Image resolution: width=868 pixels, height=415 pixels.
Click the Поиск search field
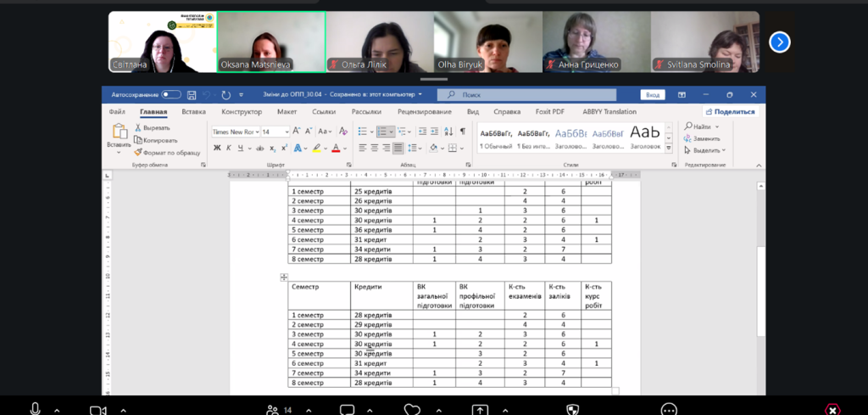[526, 95]
